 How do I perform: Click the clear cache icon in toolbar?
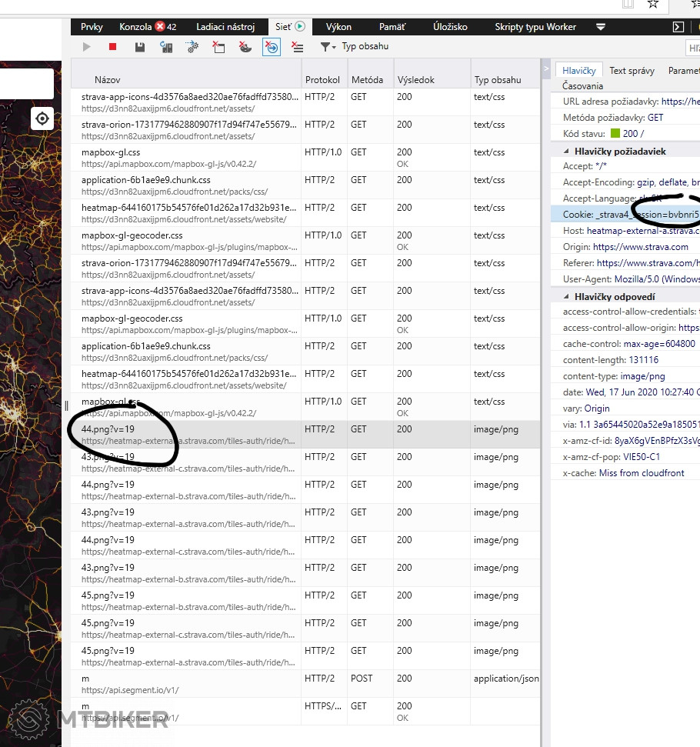coord(219,47)
